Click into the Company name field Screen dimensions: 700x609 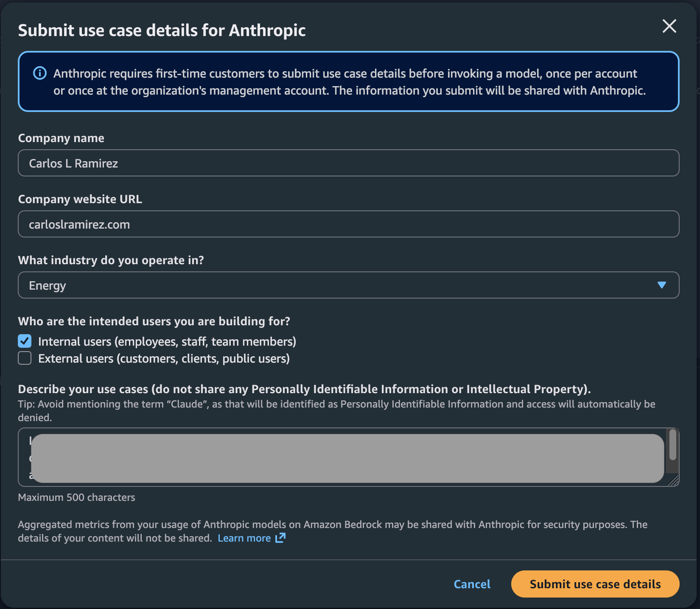click(x=348, y=163)
